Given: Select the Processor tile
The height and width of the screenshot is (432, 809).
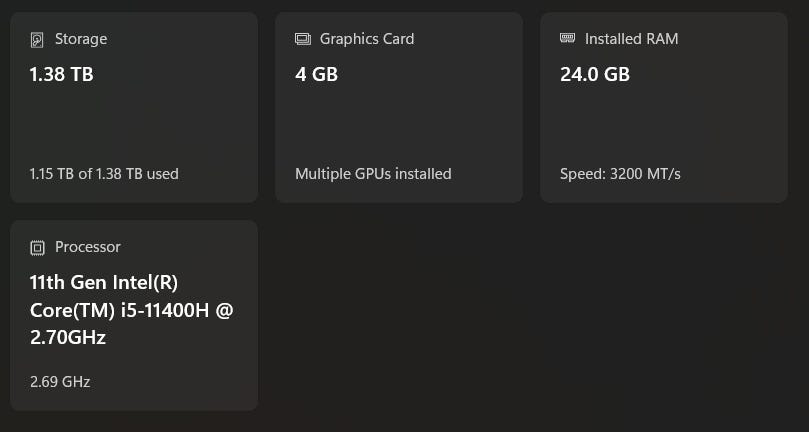Looking at the screenshot, I should (134, 315).
